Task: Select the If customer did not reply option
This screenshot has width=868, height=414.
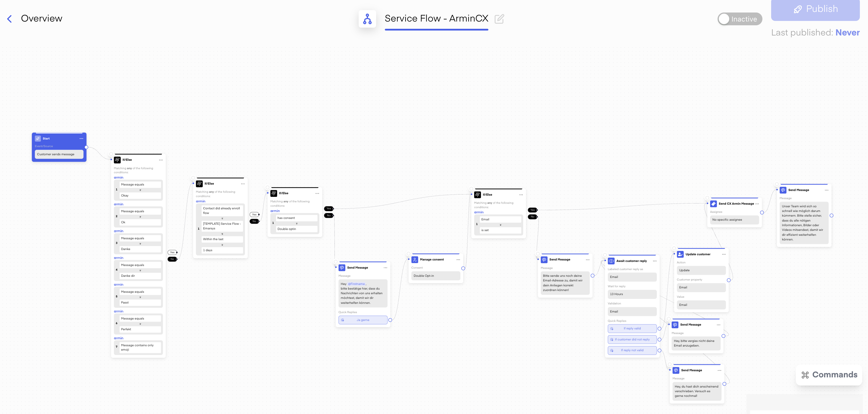Action: 632,340
